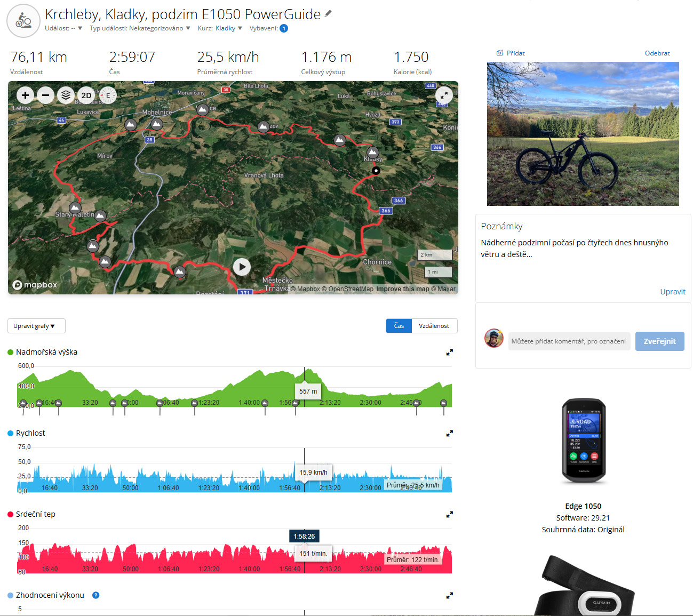Reset map orientation with compass icon
Viewport: 693px width, 616px height.
point(107,95)
